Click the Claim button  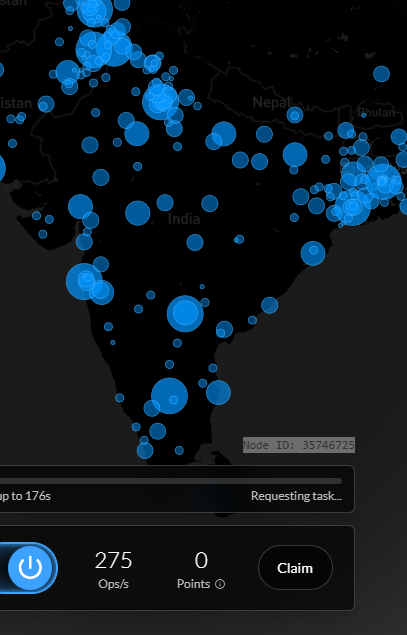(x=295, y=568)
